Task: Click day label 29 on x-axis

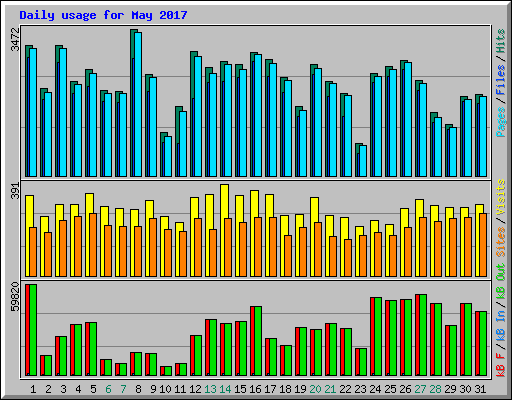Action: click(450, 389)
